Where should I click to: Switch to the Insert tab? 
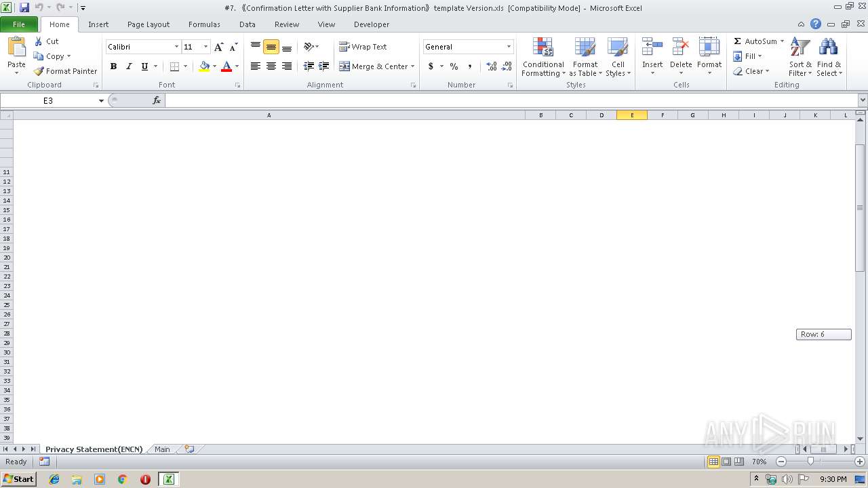click(x=98, y=24)
